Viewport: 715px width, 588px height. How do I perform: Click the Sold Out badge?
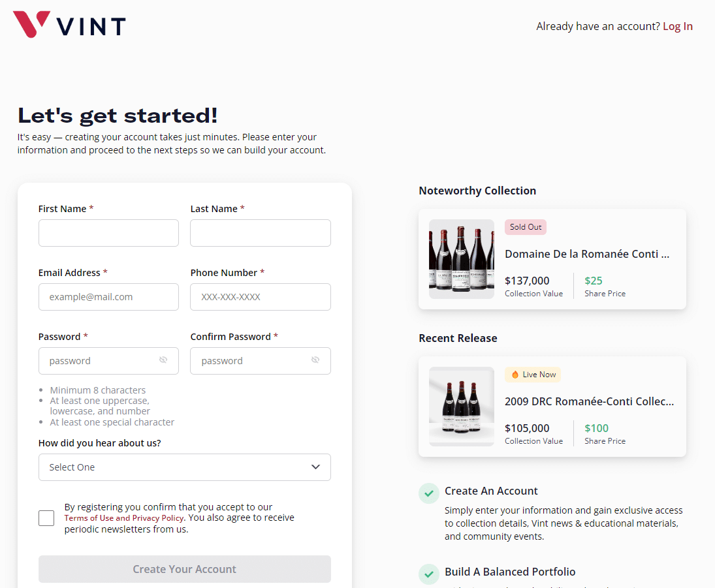click(x=526, y=226)
